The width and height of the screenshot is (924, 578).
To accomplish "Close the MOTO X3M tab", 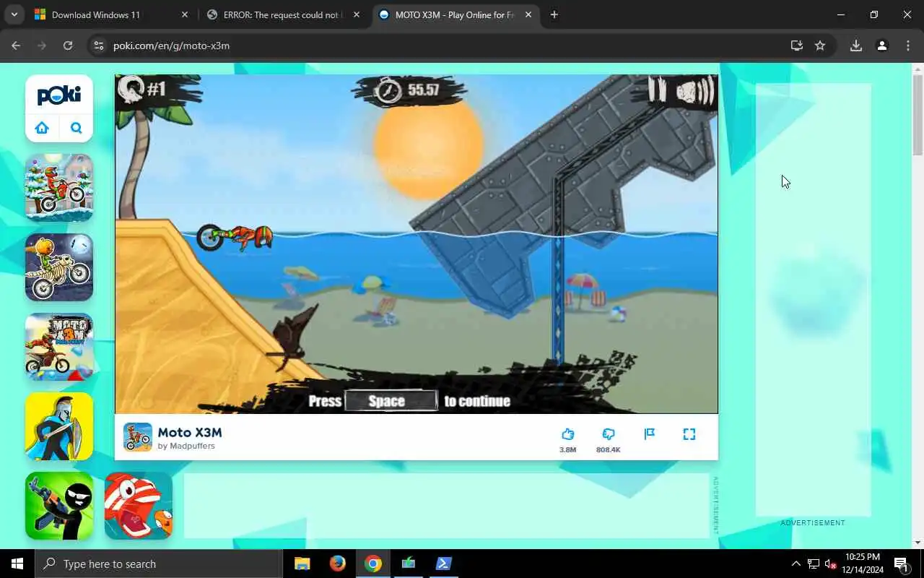I will [x=528, y=14].
